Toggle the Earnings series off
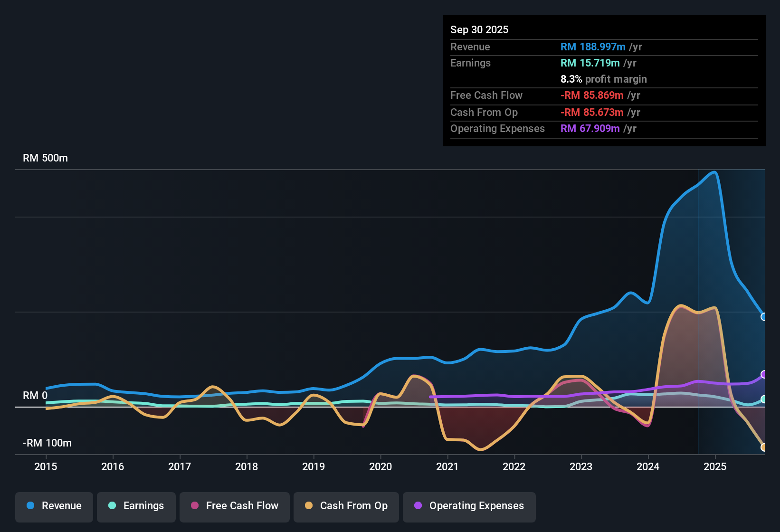This screenshot has width=780, height=532. [136, 506]
